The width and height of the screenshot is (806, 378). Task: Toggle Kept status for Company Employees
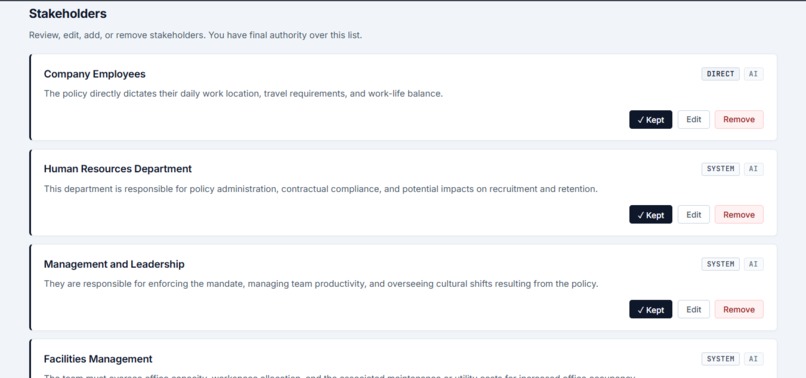[x=650, y=119]
